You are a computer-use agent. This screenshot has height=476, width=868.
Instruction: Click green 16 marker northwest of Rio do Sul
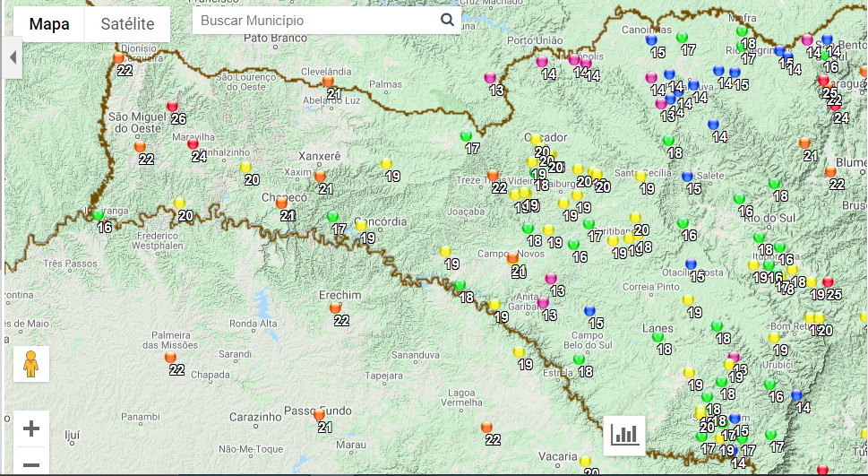coord(739,199)
